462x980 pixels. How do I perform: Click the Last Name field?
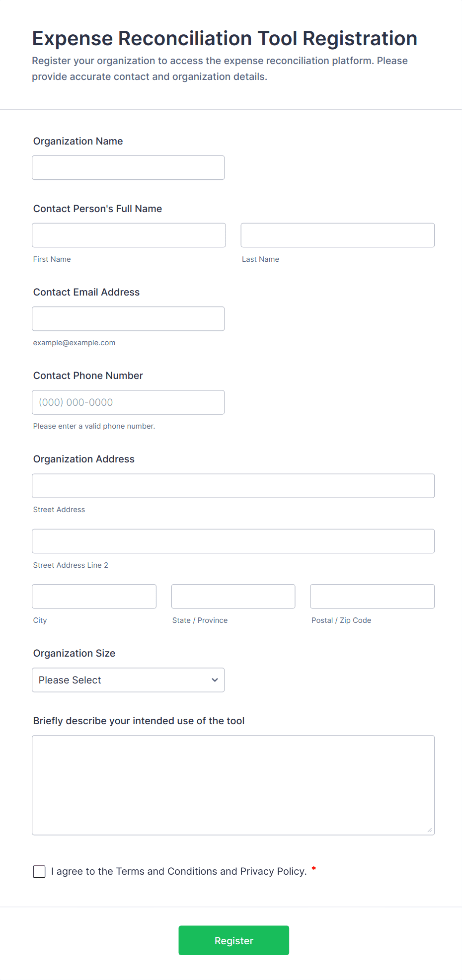pos(337,235)
